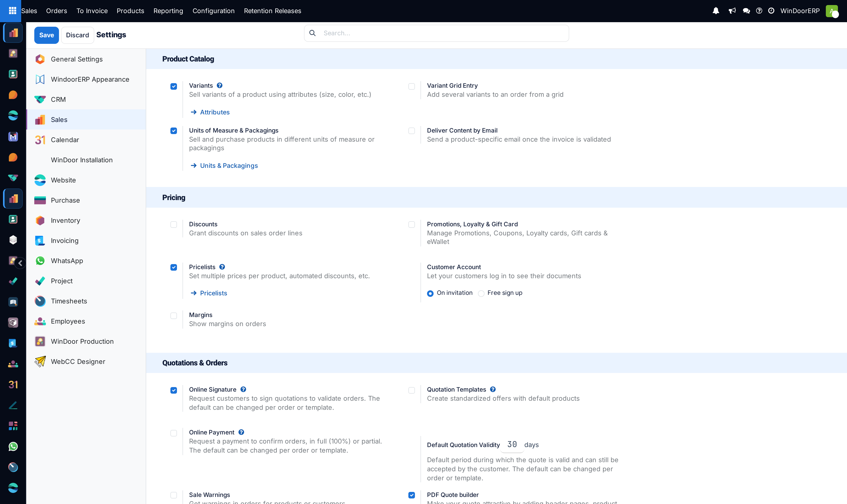The height and width of the screenshot is (504, 847).
Task: Enable Promotions, Loyalty & Gift Card
Action: 411,225
